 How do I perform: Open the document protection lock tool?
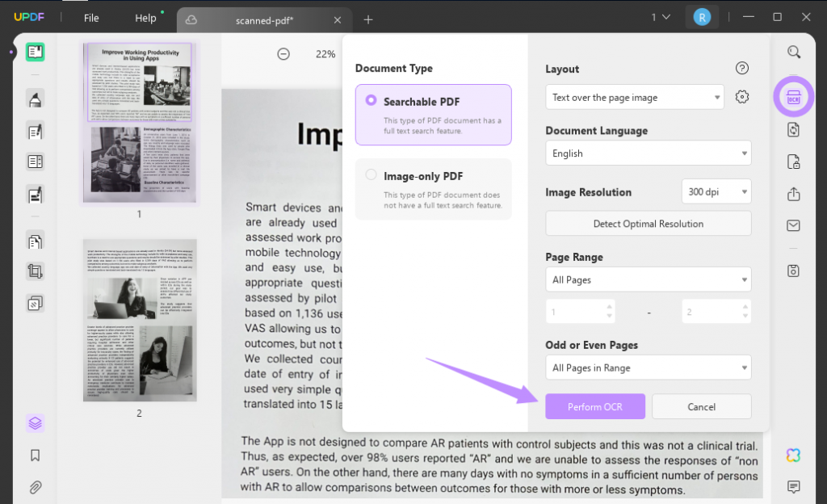[792, 161]
